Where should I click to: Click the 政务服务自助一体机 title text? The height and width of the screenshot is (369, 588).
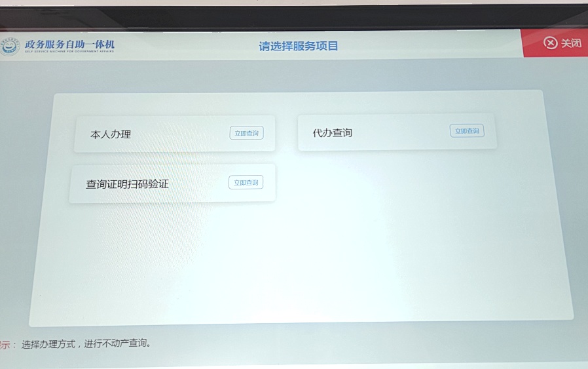(70, 45)
